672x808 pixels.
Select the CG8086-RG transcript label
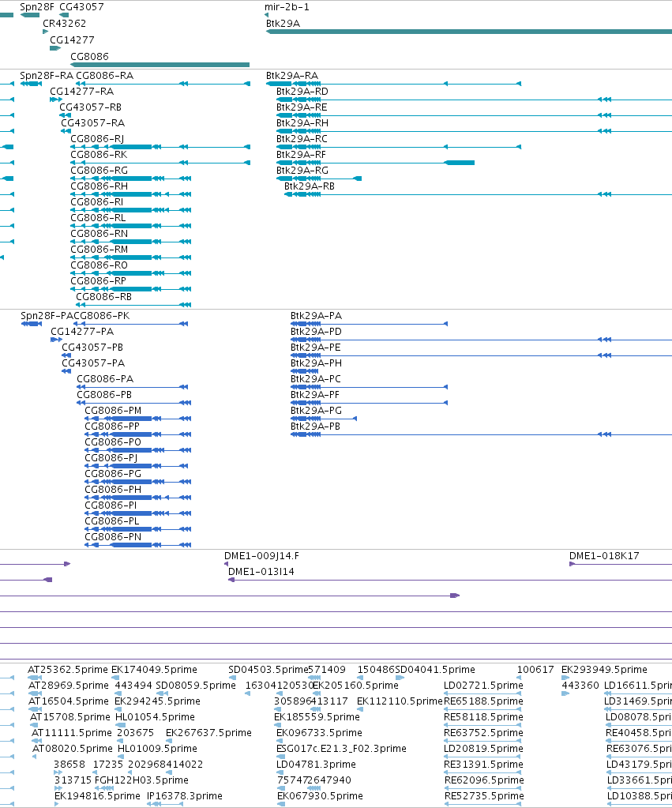[99, 171]
